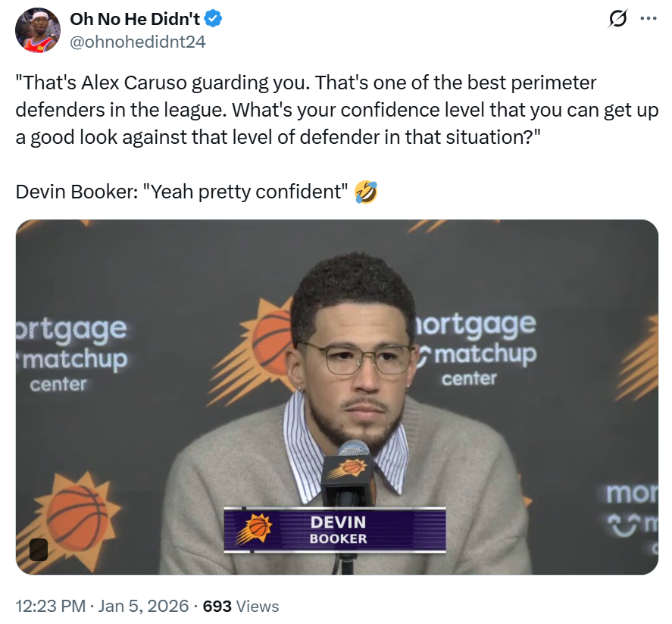
Task: Open the three-dot More options menu
Action: [x=649, y=20]
